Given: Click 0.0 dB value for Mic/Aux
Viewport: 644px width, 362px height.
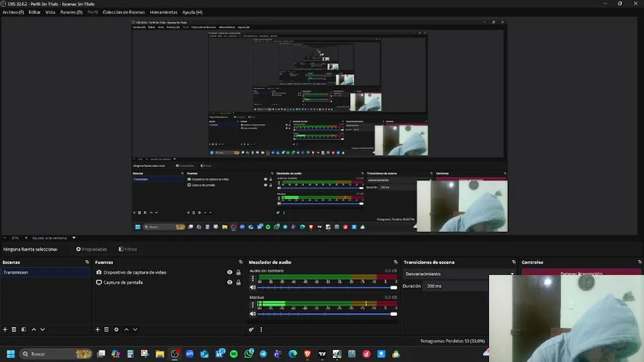Looking at the screenshot, I should (x=391, y=297).
